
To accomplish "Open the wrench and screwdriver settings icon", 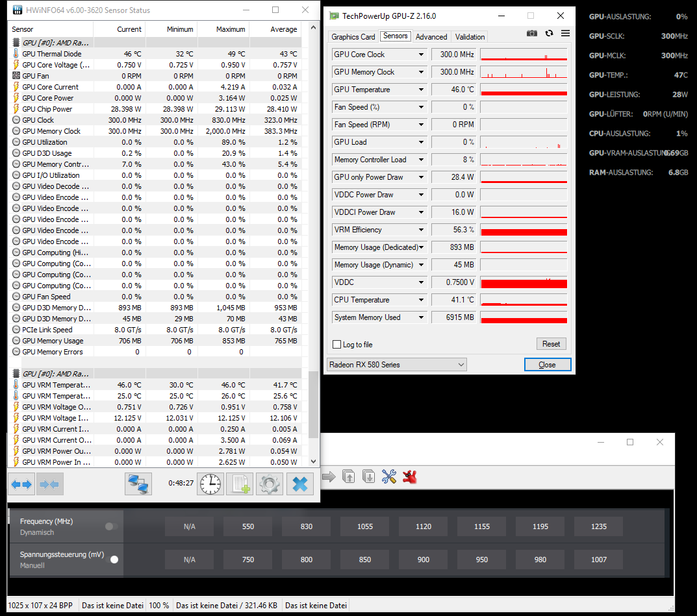I will 389,476.
